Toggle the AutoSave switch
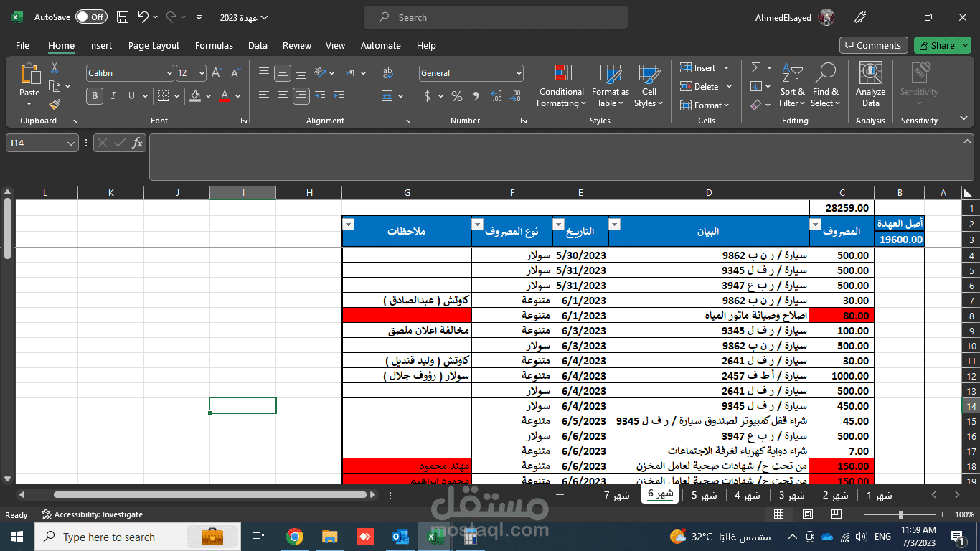 point(91,17)
